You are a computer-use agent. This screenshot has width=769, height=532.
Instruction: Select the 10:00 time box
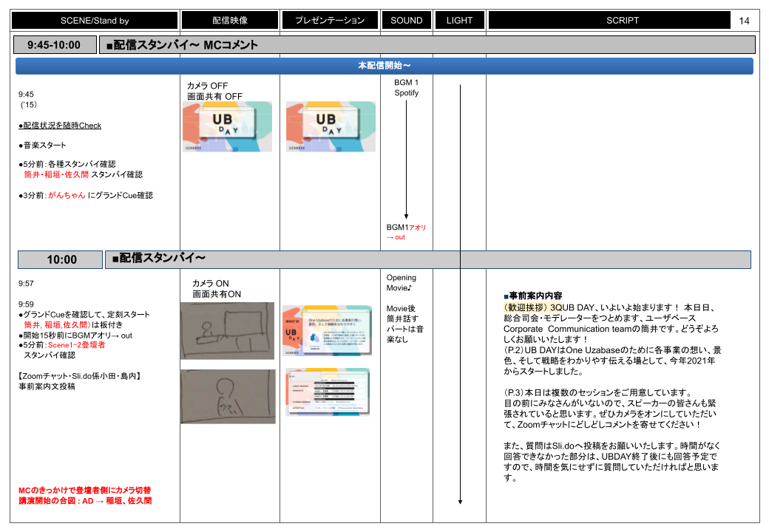[61, 259]
